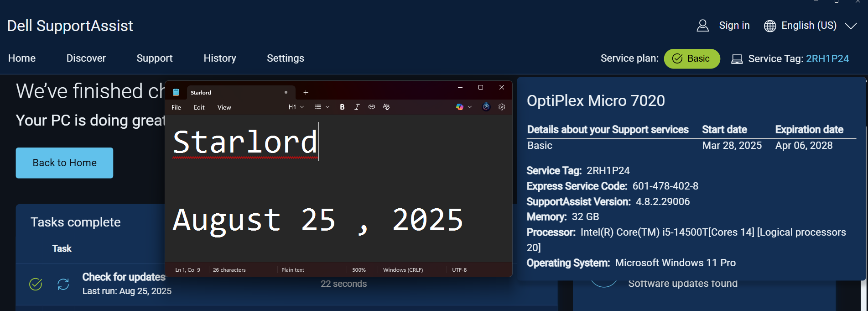Click the Memory 32 GB entry
The width and height of the screenshot is (868, 311).
[562, 216]
